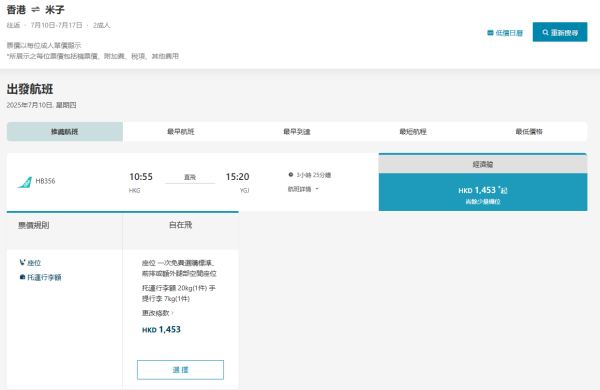This screenshot has height=390, width=600.
Task: Click the round-trip arrows icon in 香港 米子
Action: (x=35, y=10)
